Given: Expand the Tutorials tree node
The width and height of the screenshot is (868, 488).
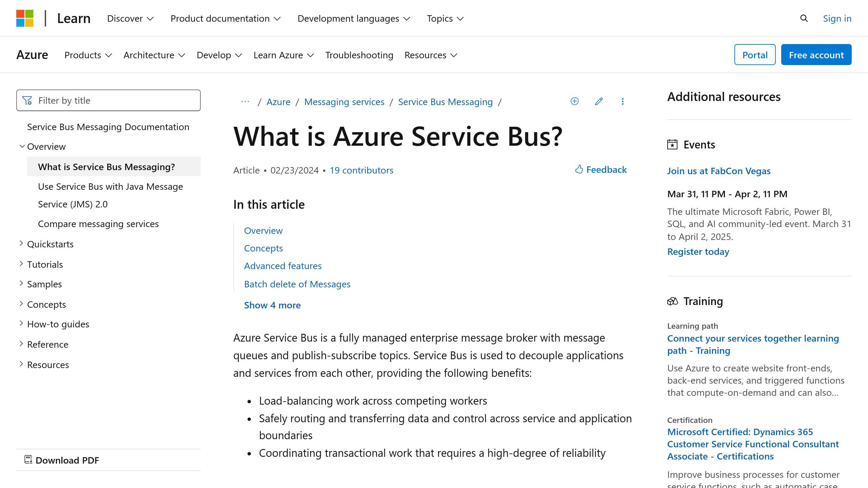Looking at the screenshot, I should (x=21, y=264).
